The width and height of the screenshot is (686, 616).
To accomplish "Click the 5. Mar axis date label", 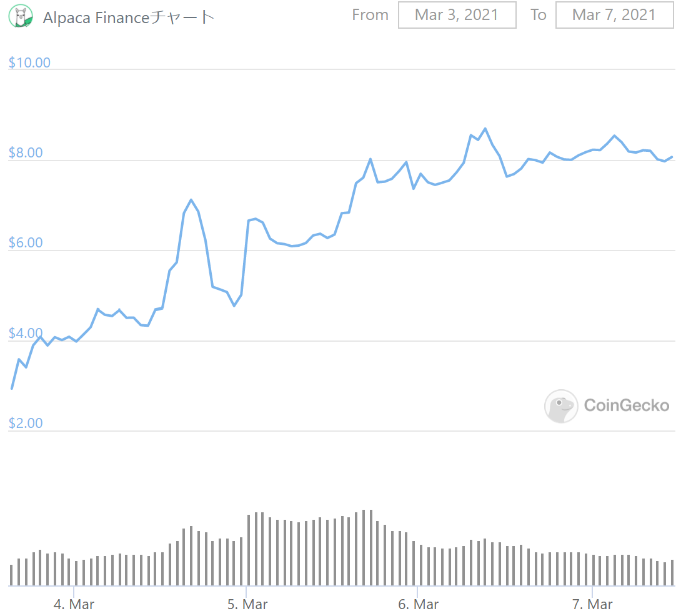I will [x=248, y=604].
